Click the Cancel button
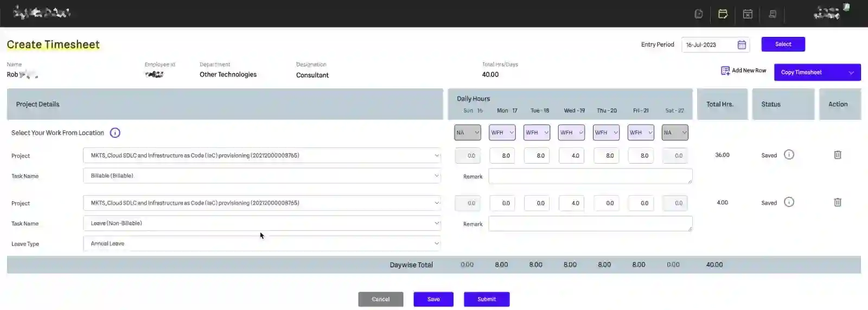Image resolution: width=868 pixels, height=310 pixels. pos(380,299)
